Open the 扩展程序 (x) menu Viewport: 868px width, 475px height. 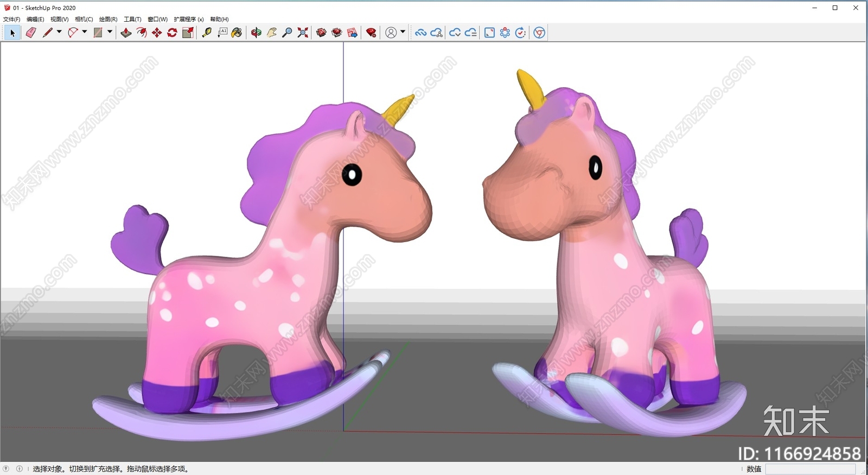pos(189,19)
